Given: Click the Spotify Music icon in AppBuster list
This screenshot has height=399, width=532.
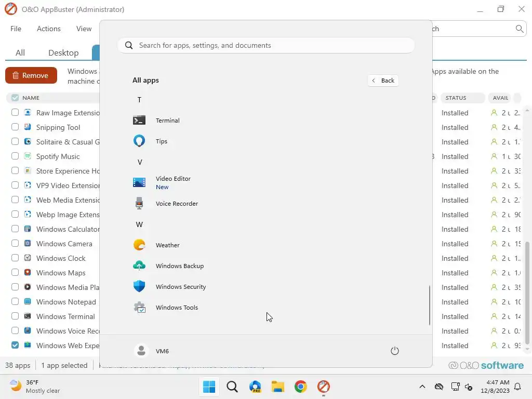Looking at the screenshot, I should [x=28, y=156].
